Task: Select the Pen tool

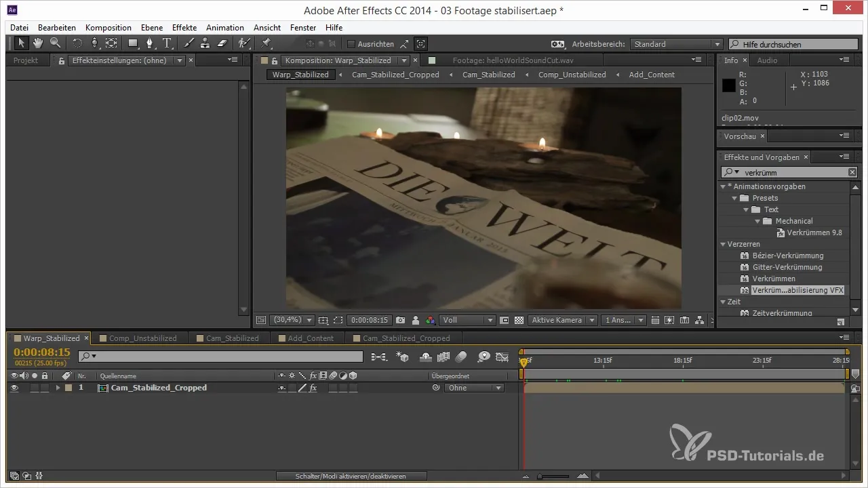Action: pyautogui.click(x=150, y=43)
